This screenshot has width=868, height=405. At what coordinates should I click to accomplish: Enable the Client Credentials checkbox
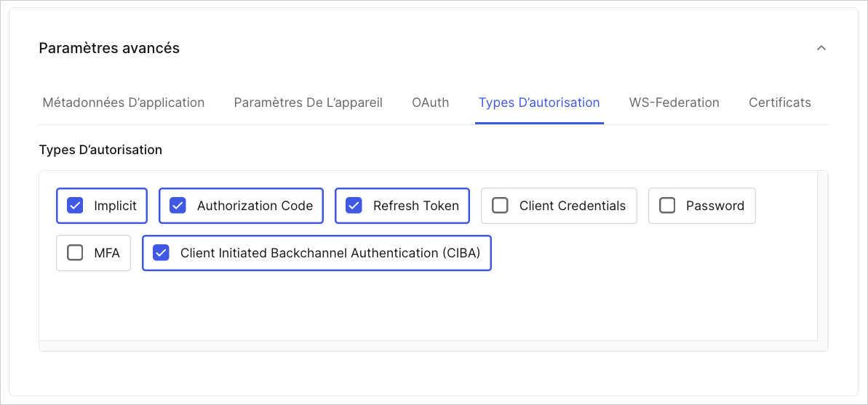(x=500, y=206)
